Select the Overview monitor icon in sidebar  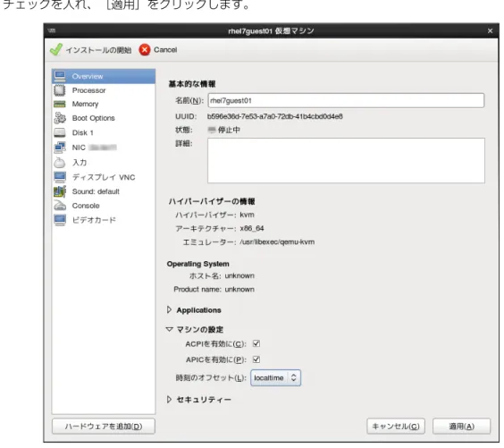[x=60, y=76]
